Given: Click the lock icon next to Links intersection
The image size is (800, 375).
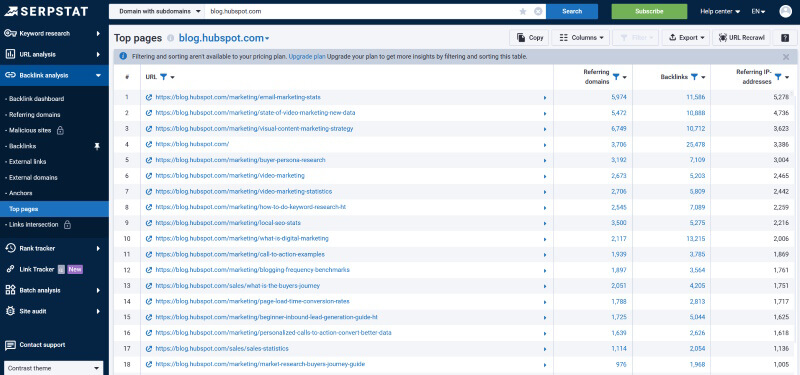Looking at the screenshot, I should pyautogui.click(x=67, y=224).
